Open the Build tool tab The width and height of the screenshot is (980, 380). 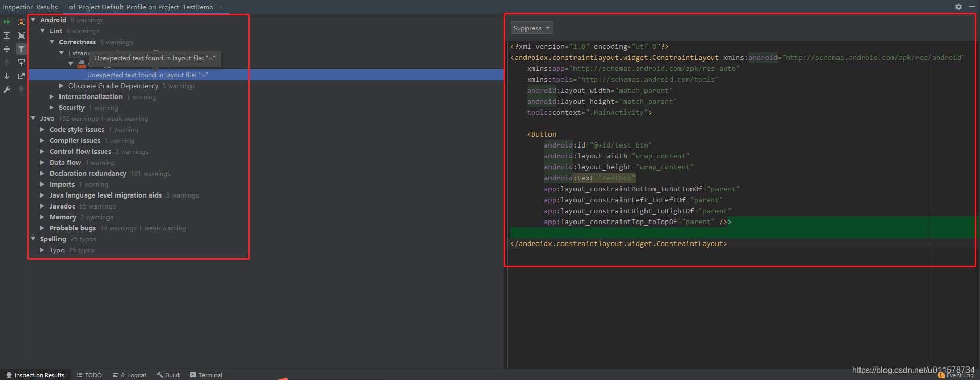click(x=168, y=375)
